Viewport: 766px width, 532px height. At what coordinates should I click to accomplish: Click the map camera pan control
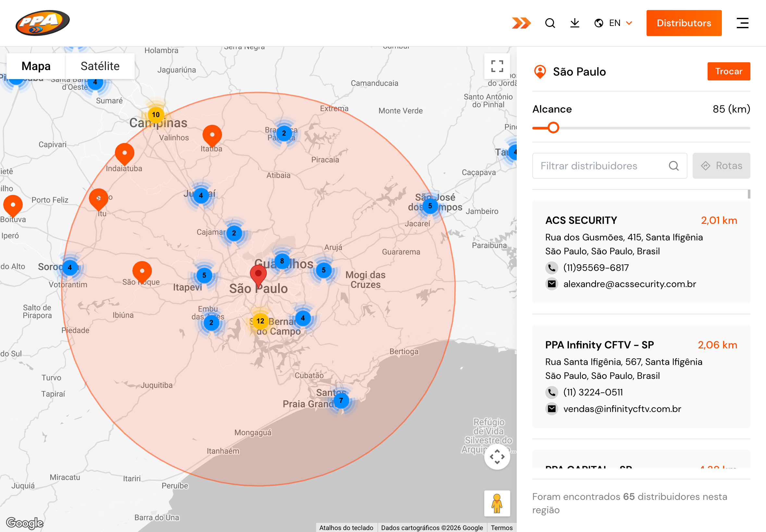[497, 456]
